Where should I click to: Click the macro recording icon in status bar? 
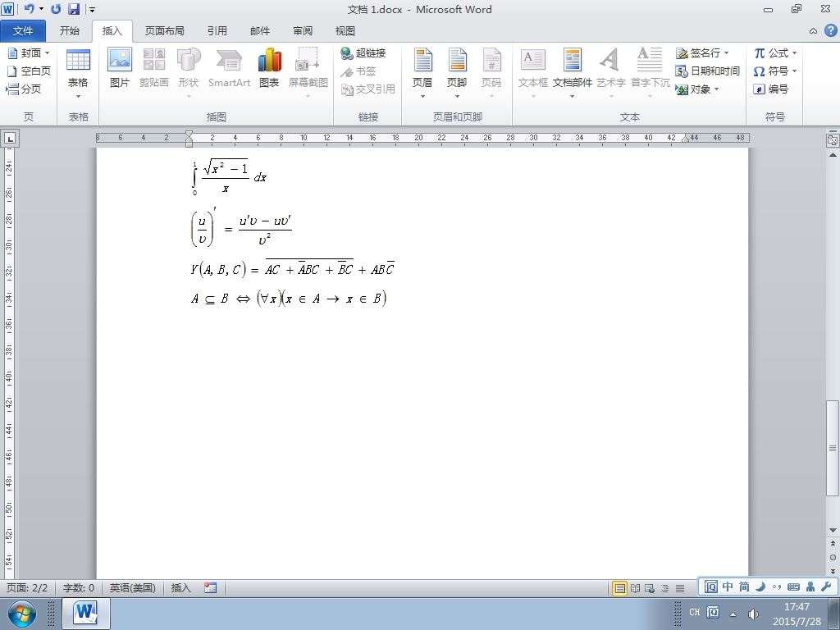(211, 587)
